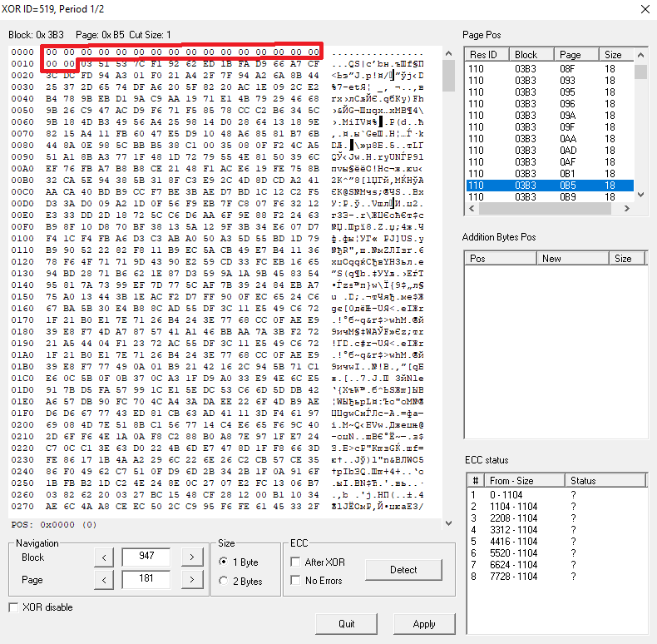This screenshot has height=644, width=657.
Task: Click the Page Pos horizontal scrollbar thumb
Action: (545, 208)
